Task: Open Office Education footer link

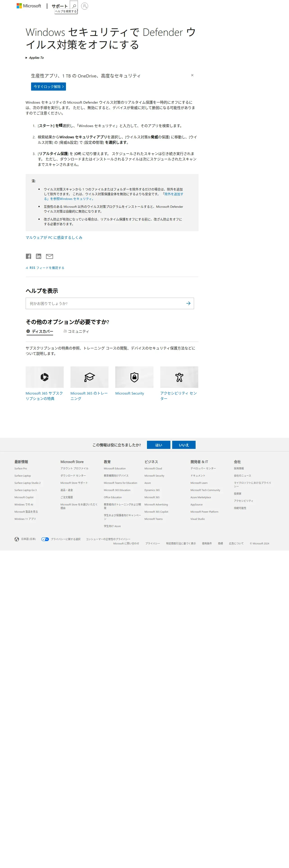Action: pos(113,497)
